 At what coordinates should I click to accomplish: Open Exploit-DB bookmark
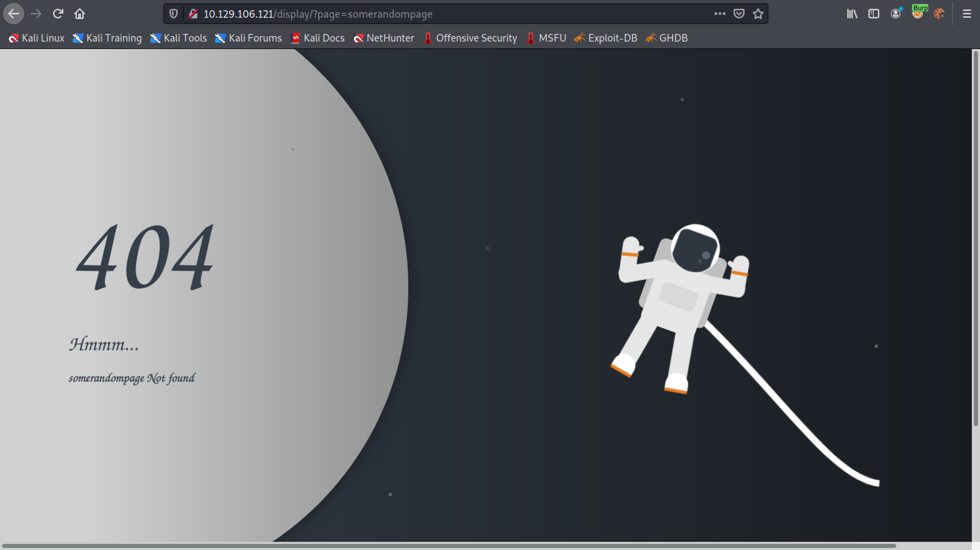pos(606,38)
